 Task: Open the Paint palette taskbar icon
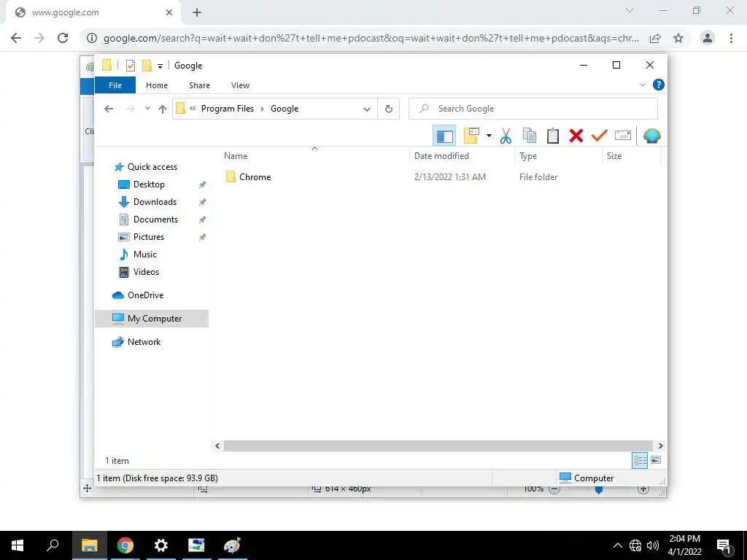coord(232,545)
